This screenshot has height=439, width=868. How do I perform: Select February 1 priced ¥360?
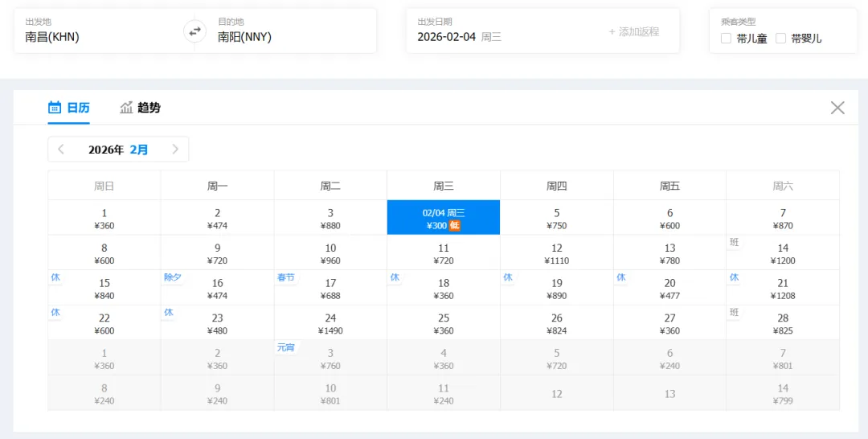(x=104, y=218)
